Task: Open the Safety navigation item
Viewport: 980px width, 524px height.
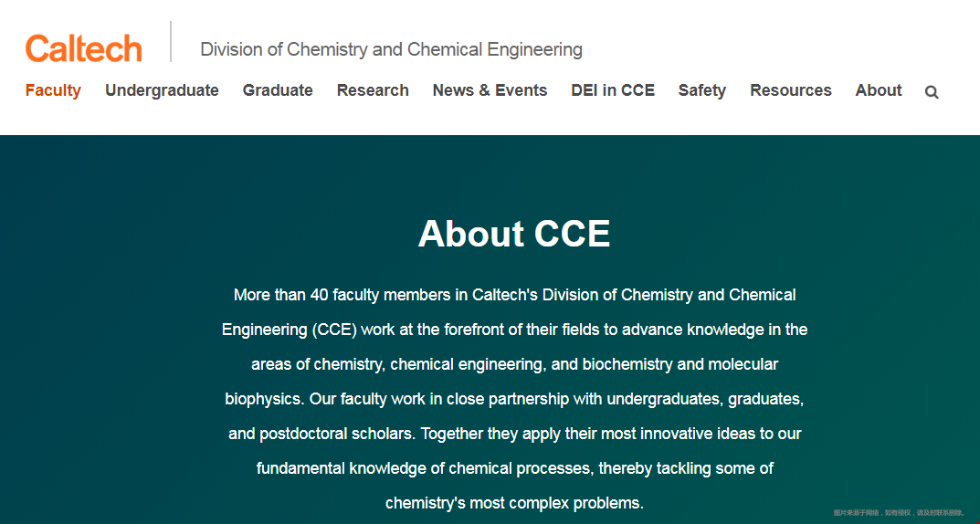Action: point(701,90)
